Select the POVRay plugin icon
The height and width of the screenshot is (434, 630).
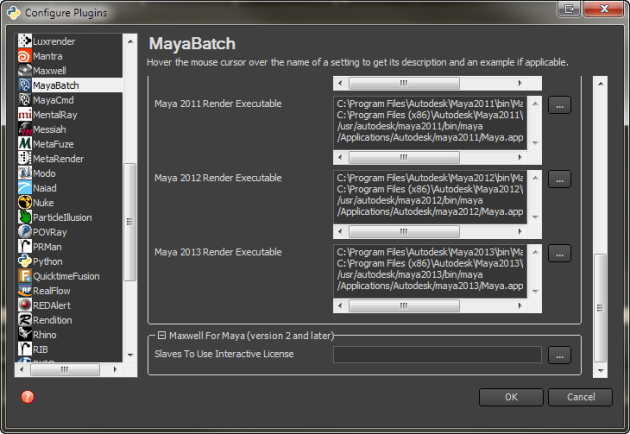point(25,232)
